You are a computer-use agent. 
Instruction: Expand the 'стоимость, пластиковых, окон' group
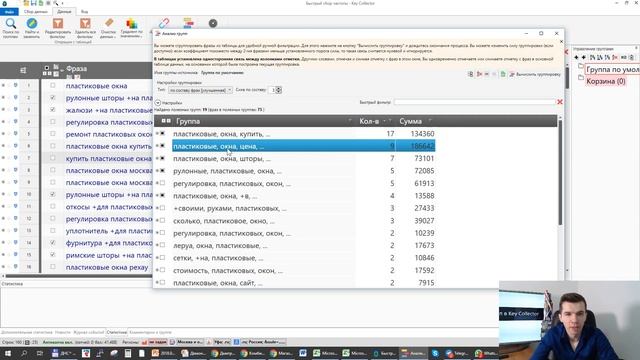point(157,270)
